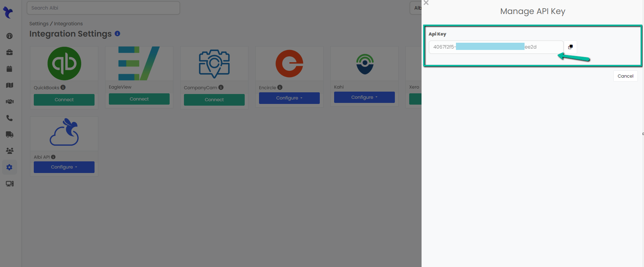Screen dimensions: 644x267
Task: Click the Api Key text field
Action: click(x=496, y=47)
